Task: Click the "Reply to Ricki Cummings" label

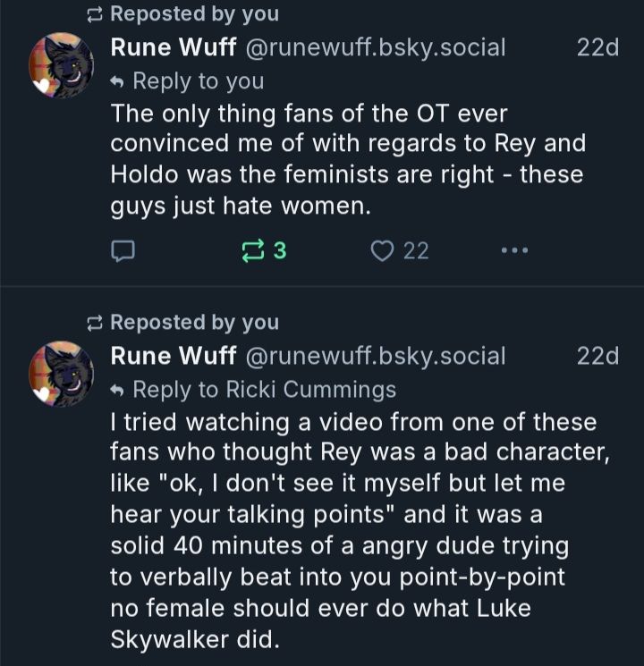Action: click(x=264, y=390)
